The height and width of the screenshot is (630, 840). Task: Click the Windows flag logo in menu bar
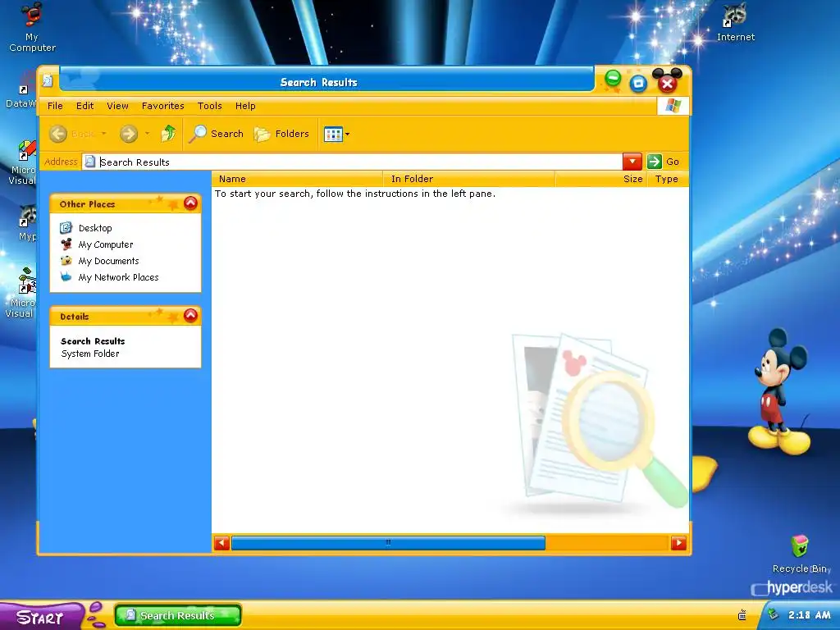[673, 106]
